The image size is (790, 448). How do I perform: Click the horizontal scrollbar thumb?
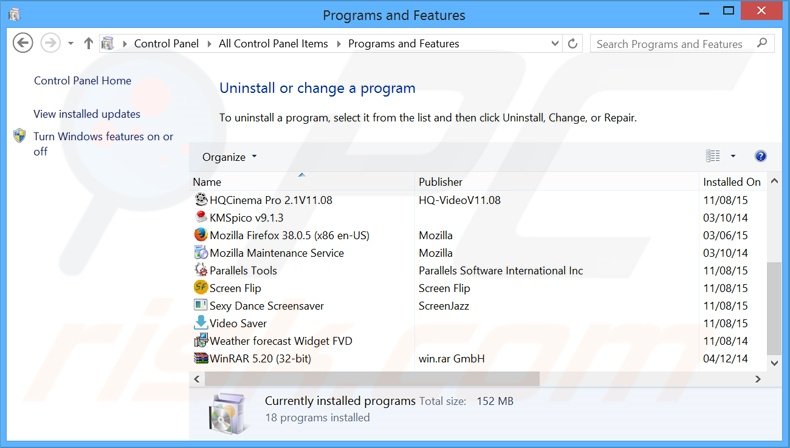pyautogui.click(x=372, y=379)
